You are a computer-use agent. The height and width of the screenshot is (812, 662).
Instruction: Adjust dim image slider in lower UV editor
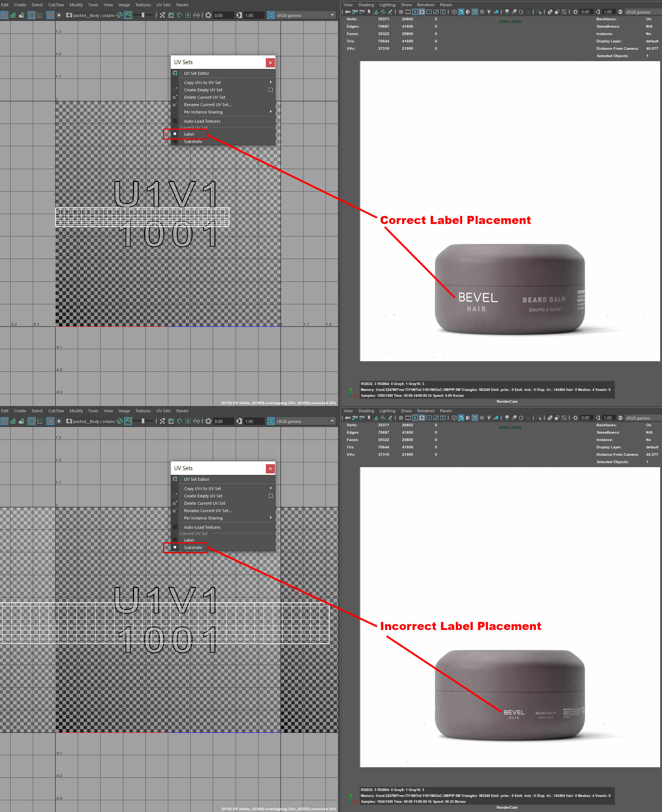[143, 421]
